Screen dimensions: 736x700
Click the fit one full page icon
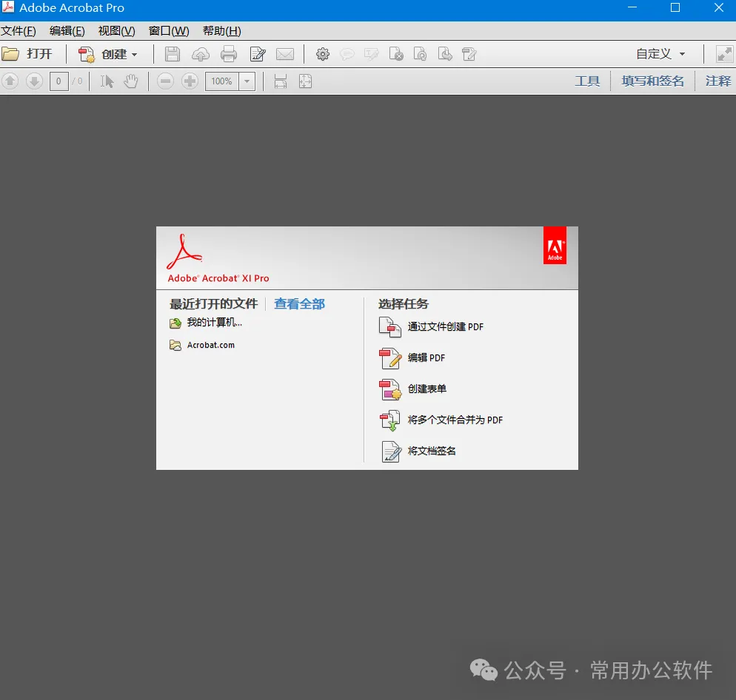[x=306, y=81]
